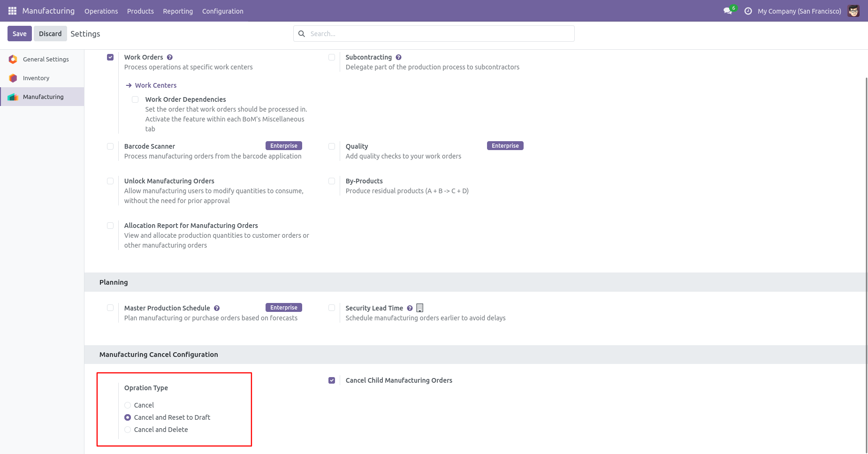Click the Enterprise badge beside Quality

point(505,146)
